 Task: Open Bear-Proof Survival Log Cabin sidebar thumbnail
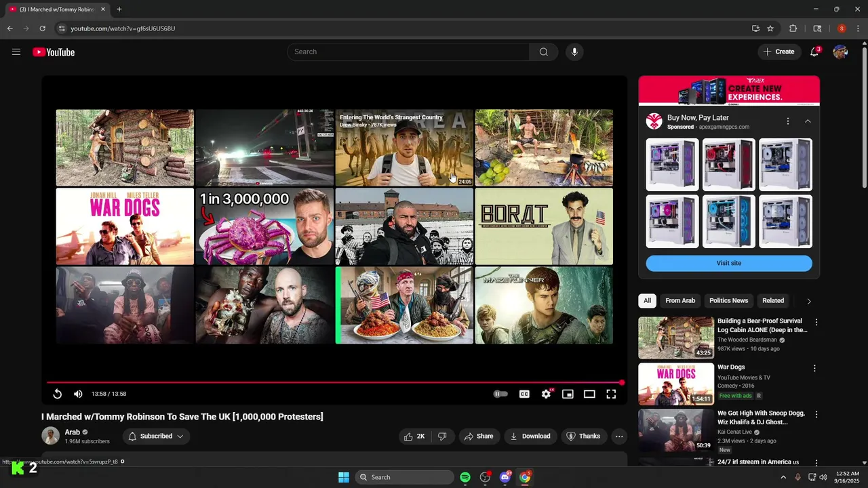[x=676, y=338]
